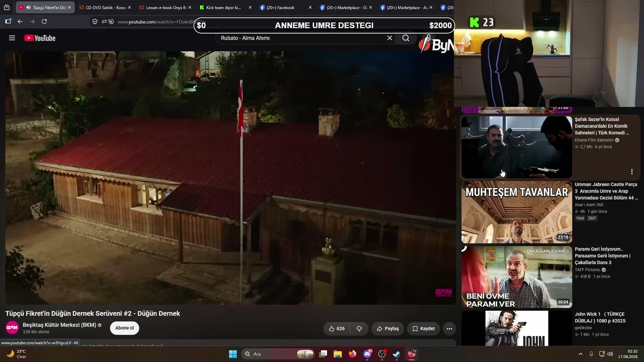View site shield protection info
644x362 pixels.
click(95, 22)
